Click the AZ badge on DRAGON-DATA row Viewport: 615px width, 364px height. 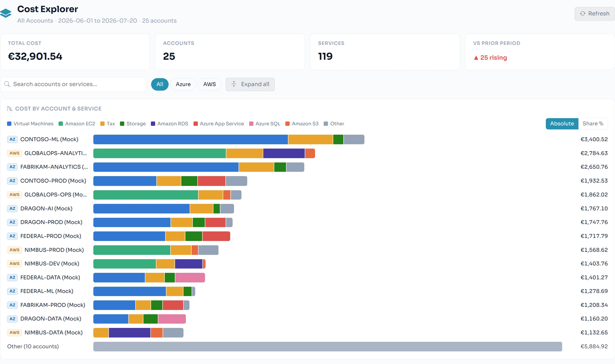click(12, 319)
